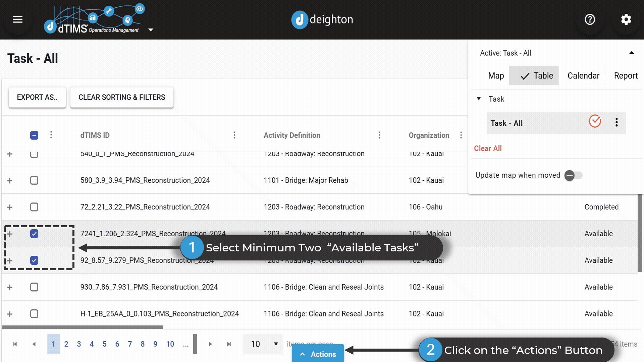Go to page 5 in pagination
This screenshot has height=362, width=644.
tap(104, 344)
